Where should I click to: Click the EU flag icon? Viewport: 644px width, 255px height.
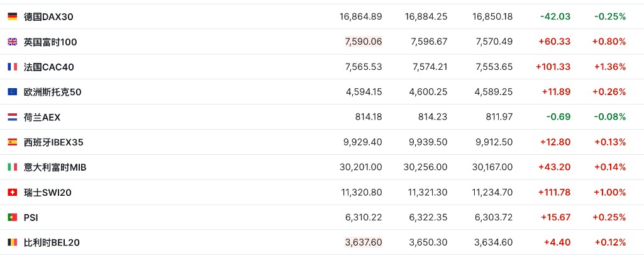click(x=13, y=92)
